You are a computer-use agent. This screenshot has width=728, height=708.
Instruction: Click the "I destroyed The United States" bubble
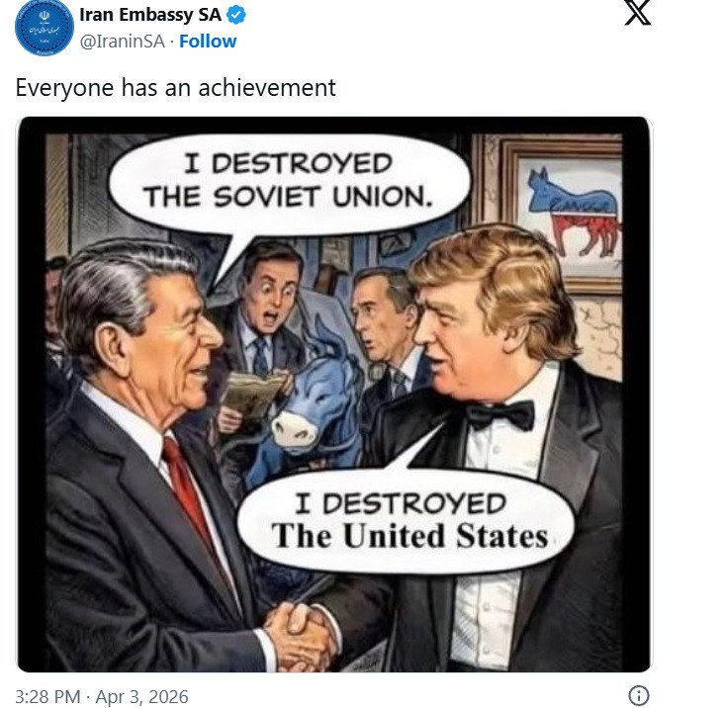(406, 521)
